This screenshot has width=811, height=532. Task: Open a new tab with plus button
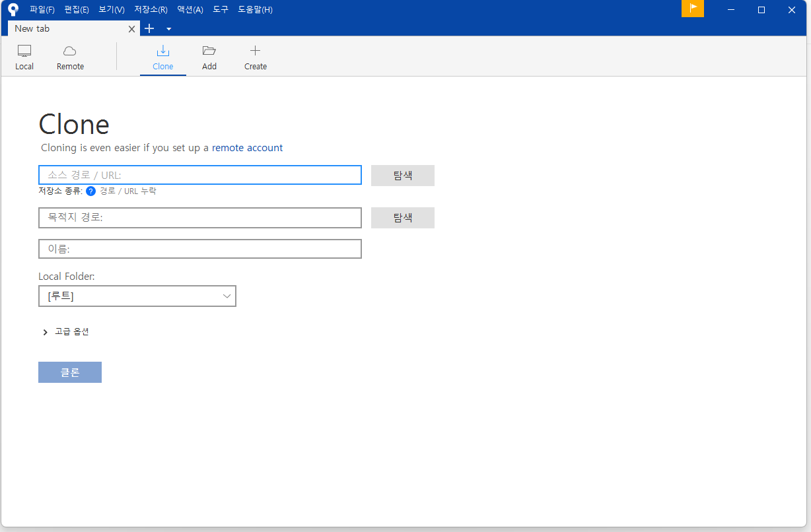[149, 28]
